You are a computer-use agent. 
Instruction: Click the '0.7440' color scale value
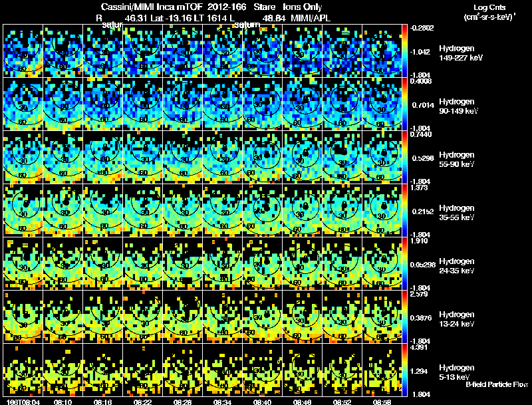coord(421,134)
